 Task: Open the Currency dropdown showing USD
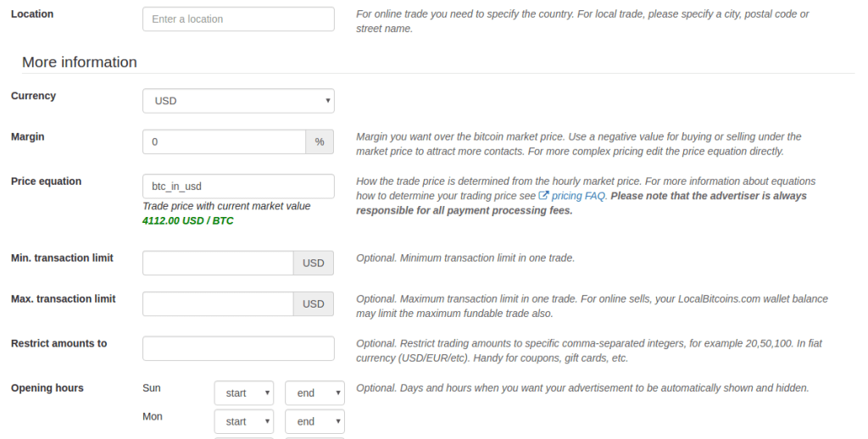[238, 101]
